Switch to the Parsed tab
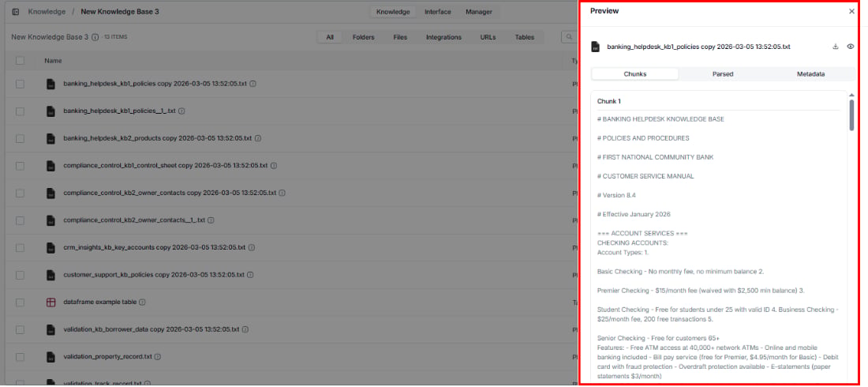This screenshot has height=387, width=868. pyautogui.click(x=722, y=73)
